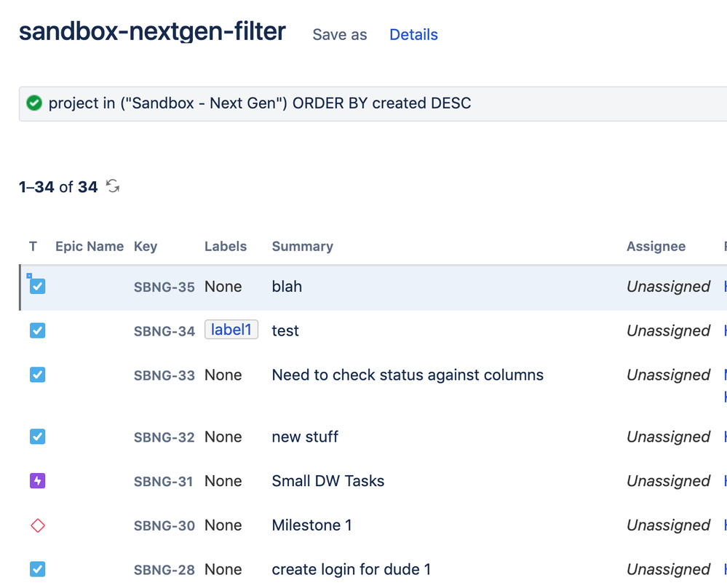Screen dimensions: 727x588
Task: Sort by the Key column header
Action: click(x=146, y=246)
